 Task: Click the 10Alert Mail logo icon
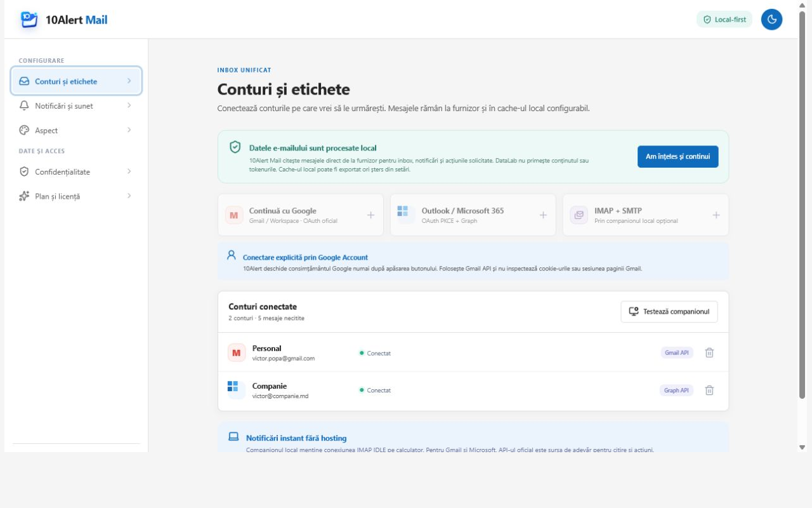coord(29,20)
